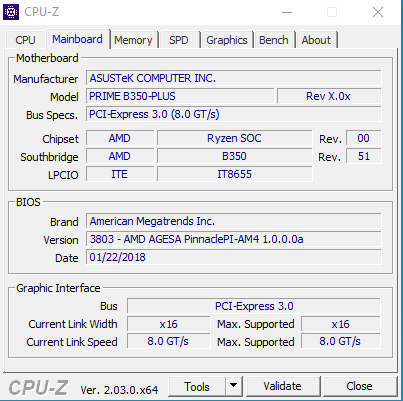Click the BIOS date 01/22/2018
Screen dimensions: 403x401
click(234, 257)
